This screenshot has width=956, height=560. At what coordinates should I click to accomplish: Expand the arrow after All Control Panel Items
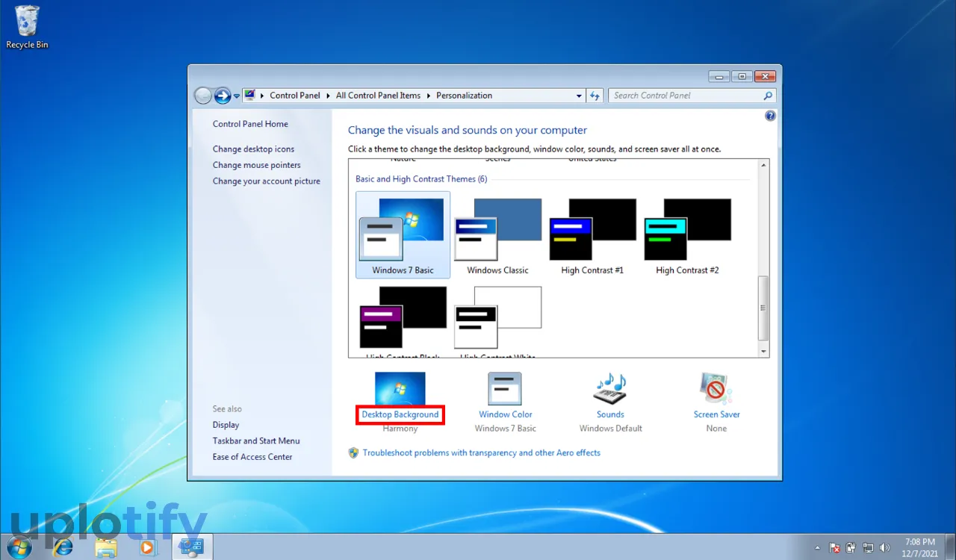tap(428, 96)
